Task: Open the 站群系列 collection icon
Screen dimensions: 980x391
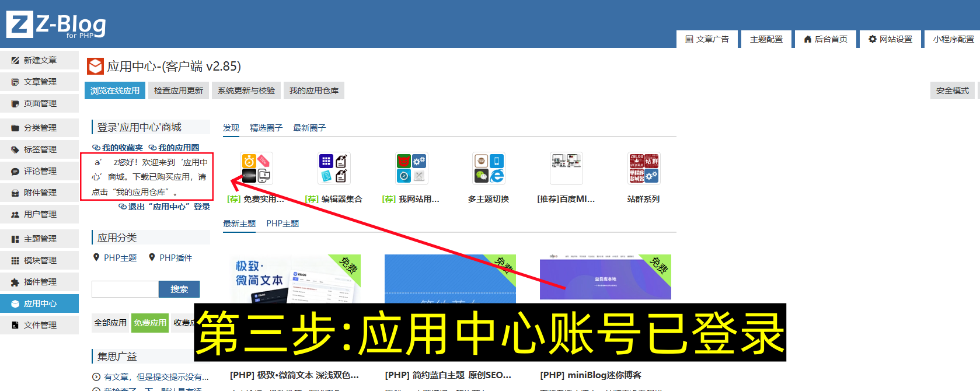Action: 644,169
